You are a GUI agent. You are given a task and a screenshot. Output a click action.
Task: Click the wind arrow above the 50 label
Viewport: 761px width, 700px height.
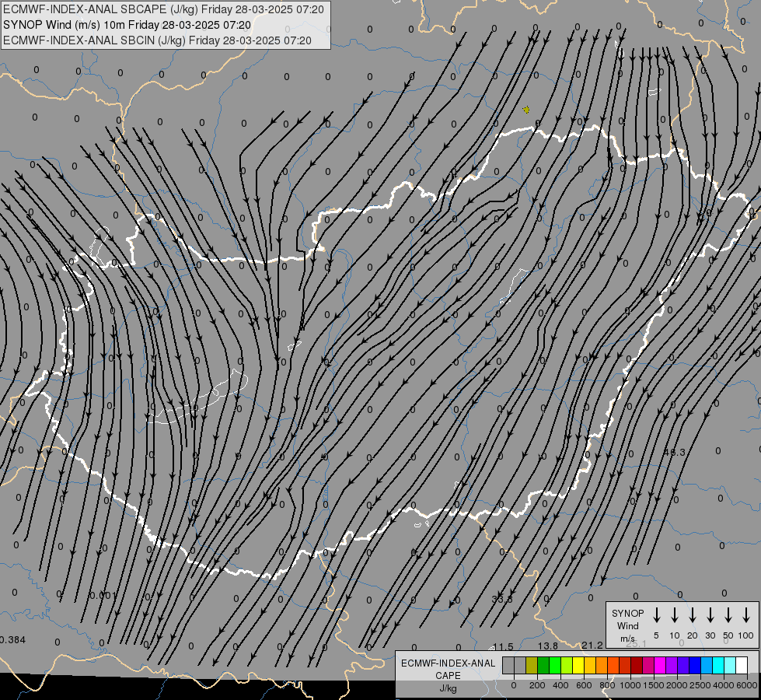pos(728,615)
